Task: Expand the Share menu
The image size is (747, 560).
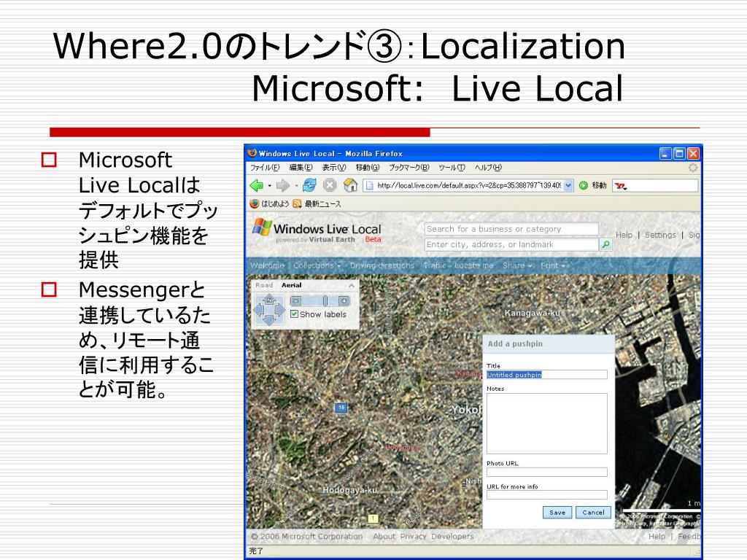Action: click(517, 265)
